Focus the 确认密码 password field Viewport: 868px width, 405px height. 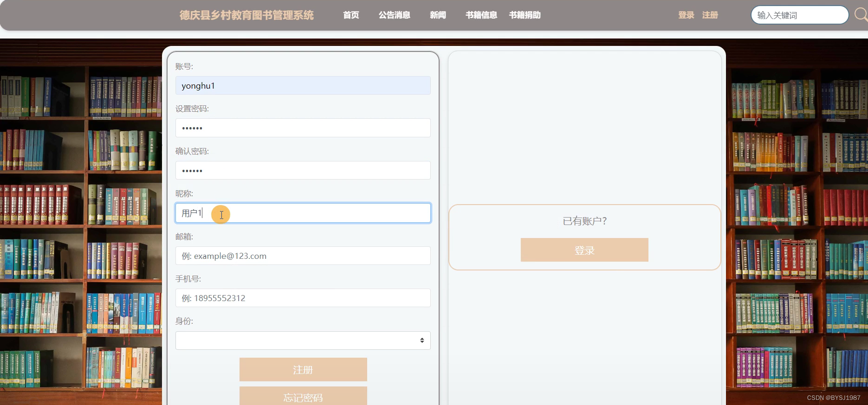point(303,170)
